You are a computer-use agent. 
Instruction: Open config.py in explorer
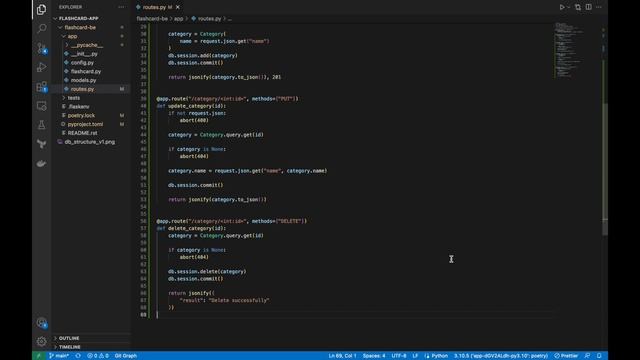82,63
